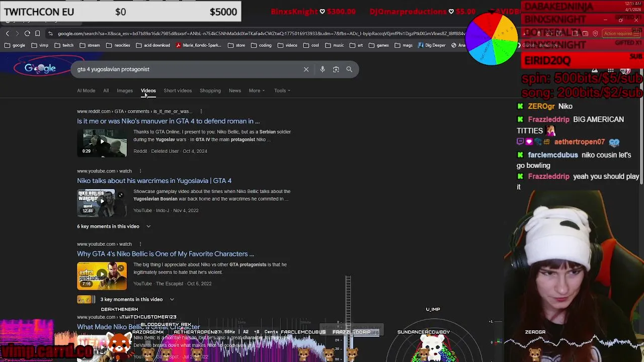Open the 'google' bookmark folder

click(15, 45)
